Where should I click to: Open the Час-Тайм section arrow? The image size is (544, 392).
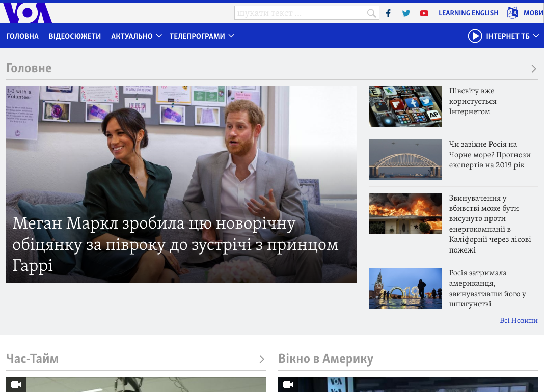click(262, 359)
